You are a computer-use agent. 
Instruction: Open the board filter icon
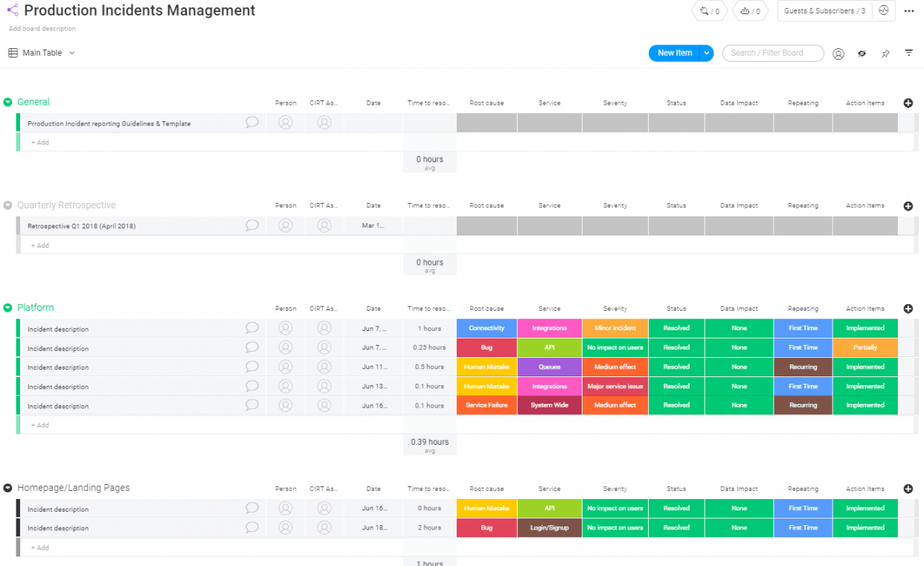[908, 53]
